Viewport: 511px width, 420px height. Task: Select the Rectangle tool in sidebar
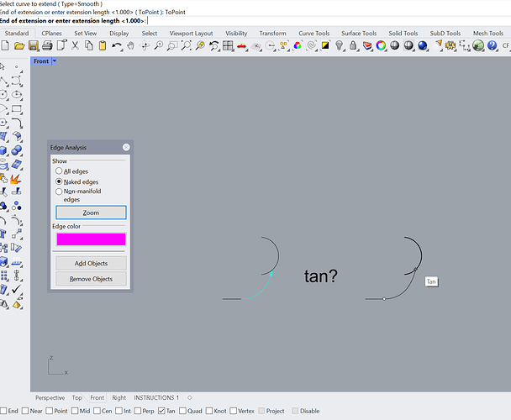[x=17, y=109]
